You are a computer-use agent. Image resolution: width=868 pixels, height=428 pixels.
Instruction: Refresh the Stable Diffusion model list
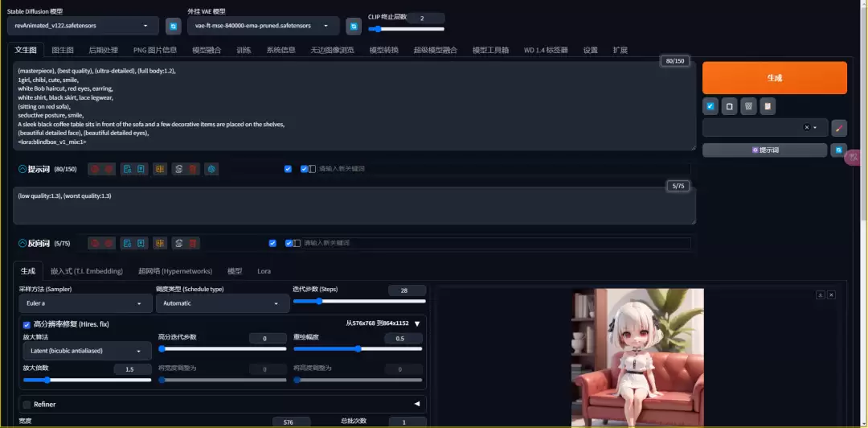173,27
